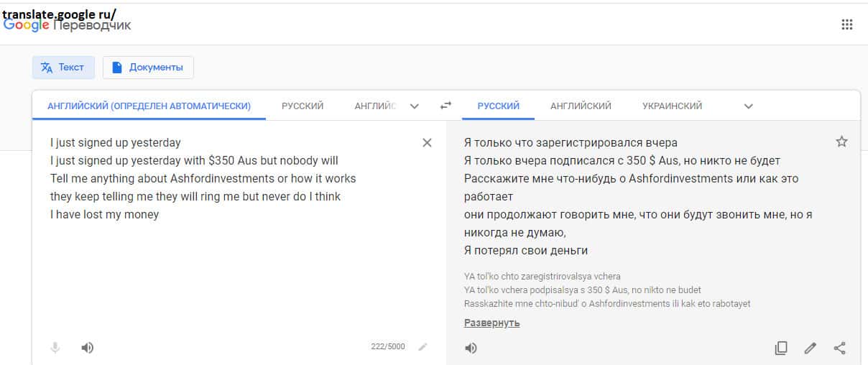
Task: Expand target language dropdown list
Action: 748,106
